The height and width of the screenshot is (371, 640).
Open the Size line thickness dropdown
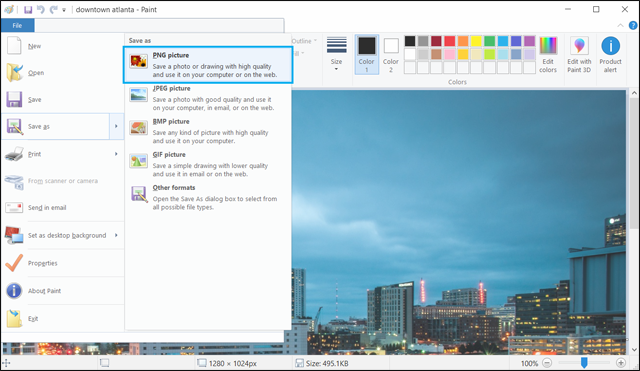336,54
